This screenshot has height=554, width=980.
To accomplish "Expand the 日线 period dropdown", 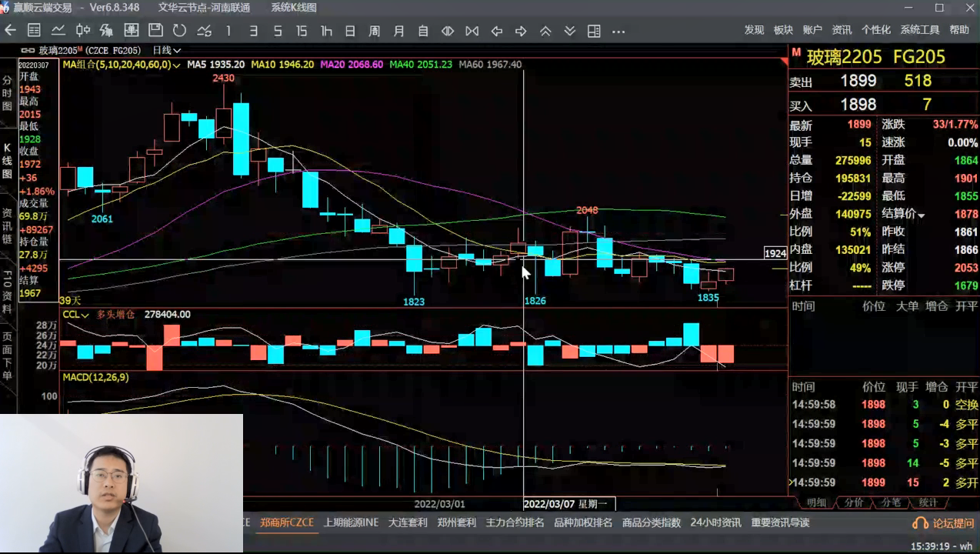I will (x=167, y=50).
